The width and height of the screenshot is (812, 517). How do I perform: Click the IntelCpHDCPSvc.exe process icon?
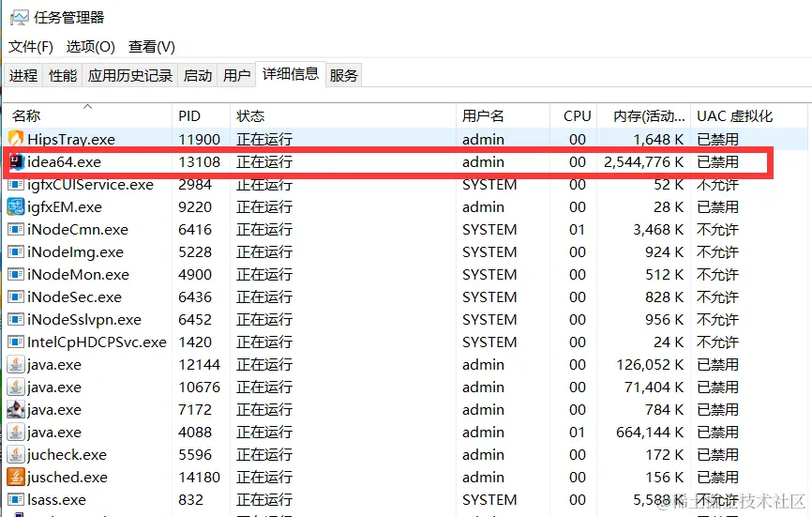coord(16,342)
